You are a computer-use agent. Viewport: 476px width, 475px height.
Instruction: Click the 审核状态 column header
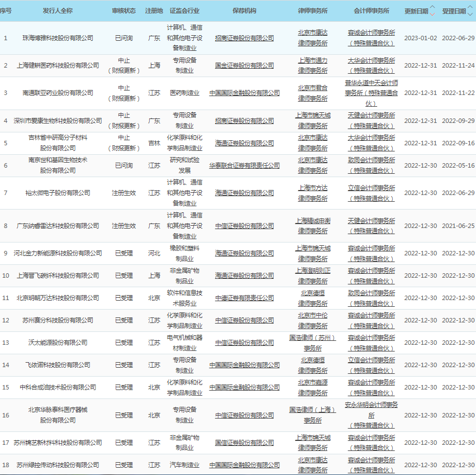coord(123,11)
